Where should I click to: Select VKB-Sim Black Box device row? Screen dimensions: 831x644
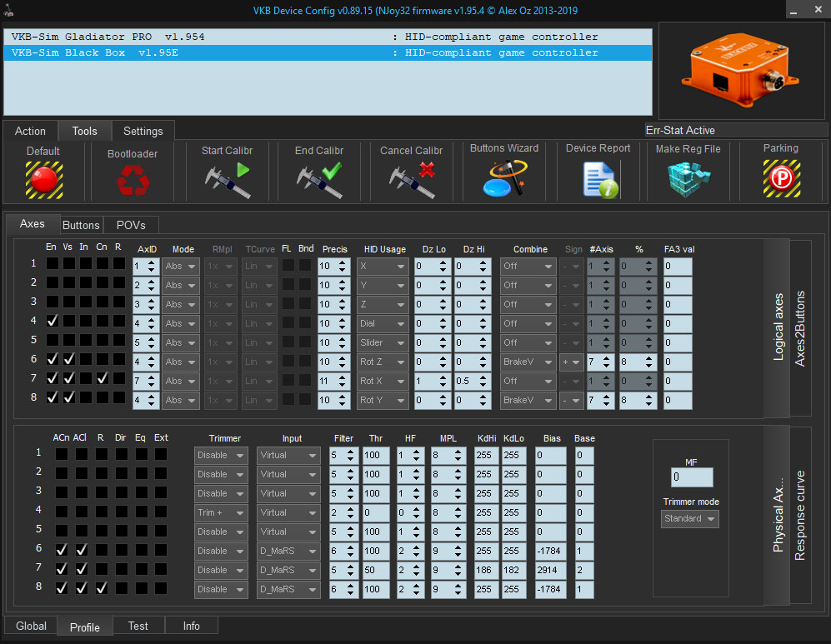328,52
